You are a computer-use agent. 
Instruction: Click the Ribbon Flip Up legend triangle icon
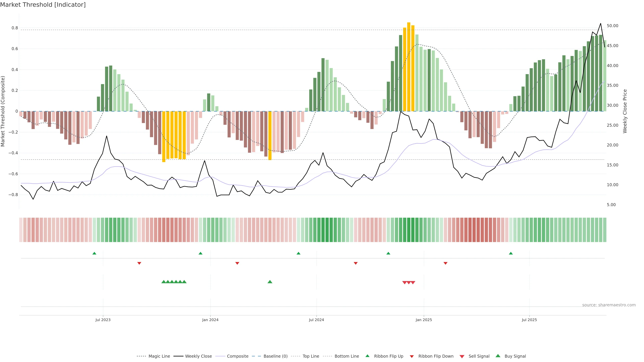[x=367, y=356]
